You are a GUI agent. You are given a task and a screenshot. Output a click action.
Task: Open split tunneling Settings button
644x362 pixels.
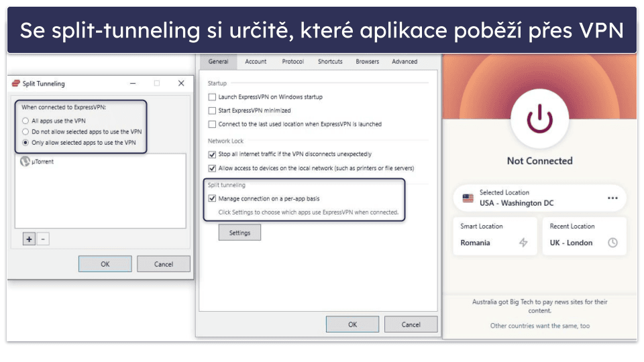(239, 233)
